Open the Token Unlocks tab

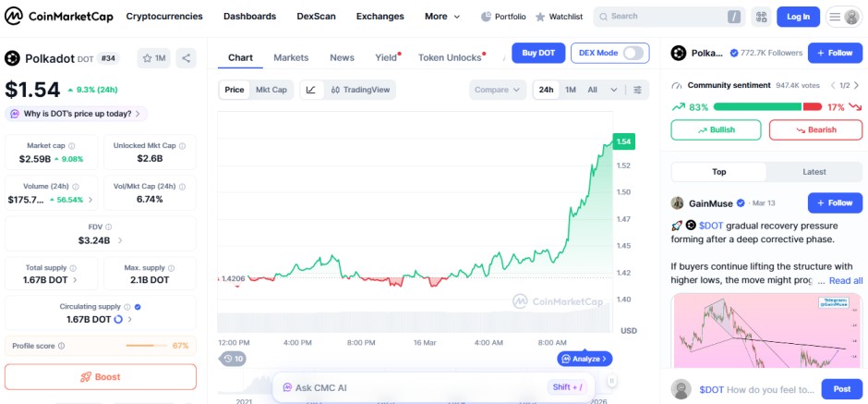[x=451, y=57]
